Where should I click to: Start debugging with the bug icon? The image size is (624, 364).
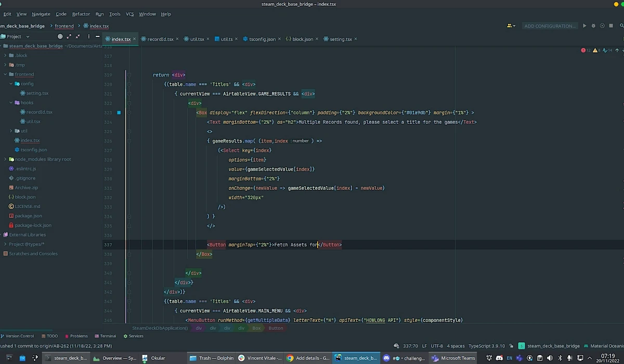pyautogui.click(x=593, y=25)
